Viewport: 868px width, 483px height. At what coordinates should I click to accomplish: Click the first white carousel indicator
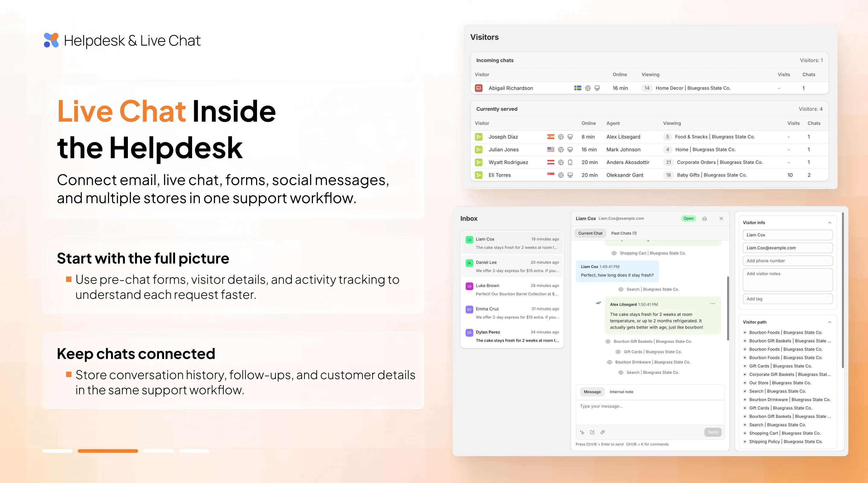[x=57, y=451]
